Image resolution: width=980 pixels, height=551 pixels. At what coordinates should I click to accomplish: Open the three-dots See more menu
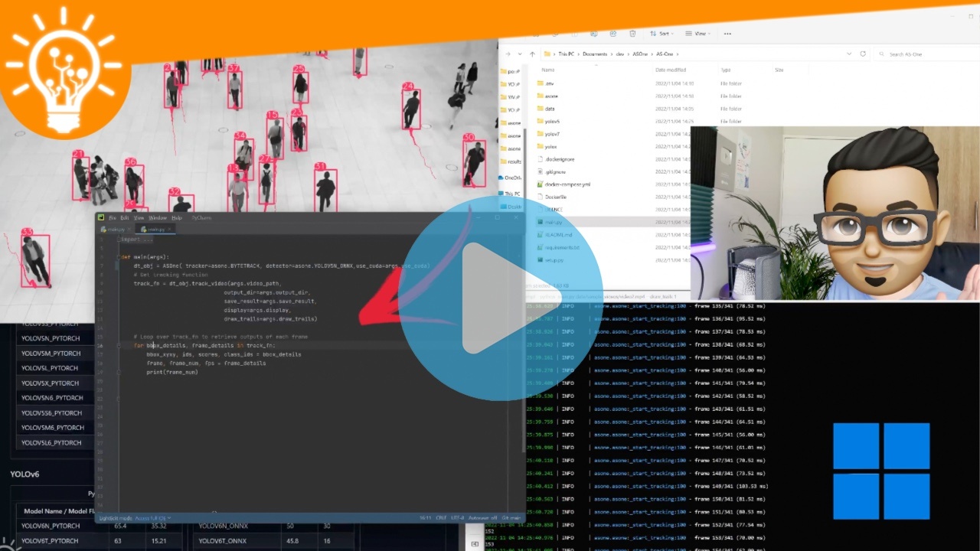727,34
